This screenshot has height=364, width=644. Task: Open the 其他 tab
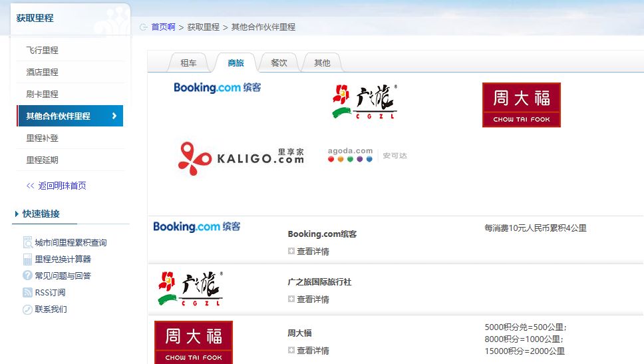tap(322, 63)
